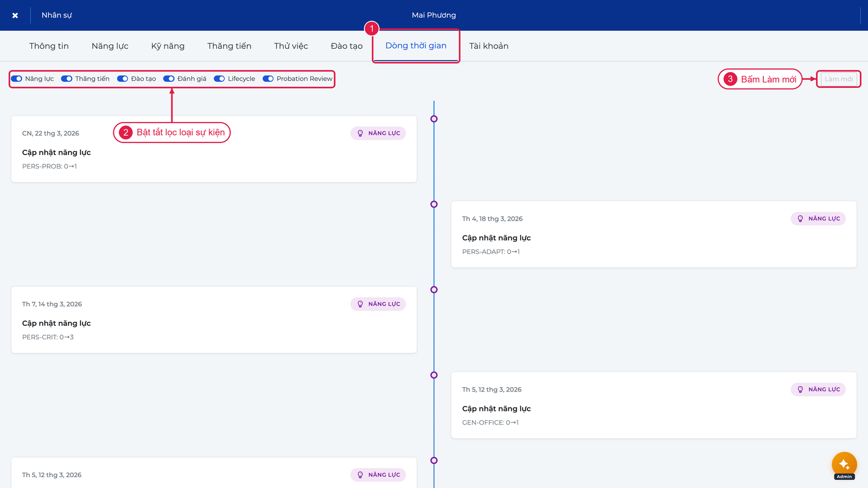Click NĂNG LỰC badge on GEN-OFFICE card
Screen dimensions: 868x488
coord(818,389)
